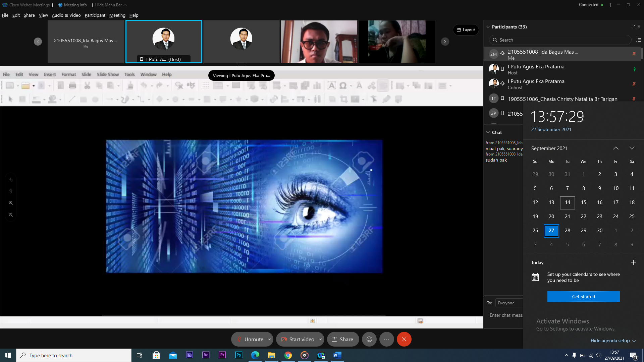
Task: Open Google Chrome from taskbar
Action: (x=288, y=355)
